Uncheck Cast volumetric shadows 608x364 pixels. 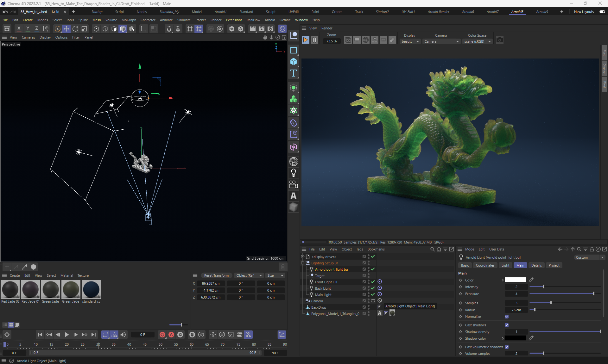tap(507, 347)
